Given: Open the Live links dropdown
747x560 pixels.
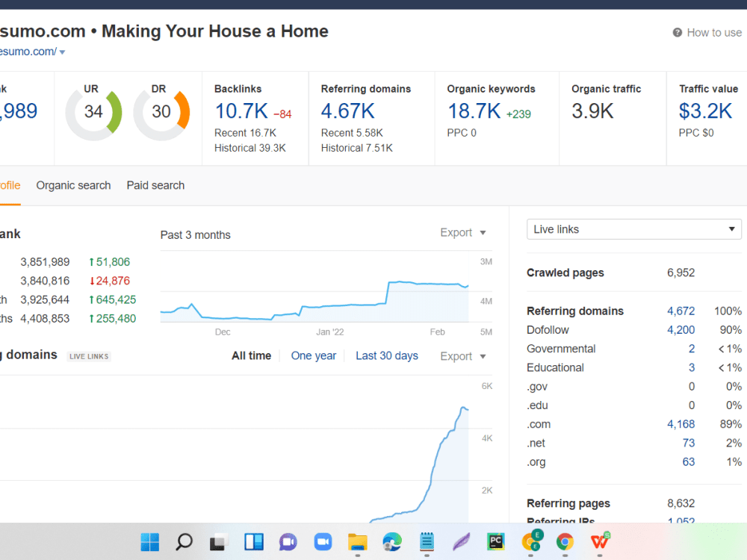Looking at the screenshot, I should [633, 229].
